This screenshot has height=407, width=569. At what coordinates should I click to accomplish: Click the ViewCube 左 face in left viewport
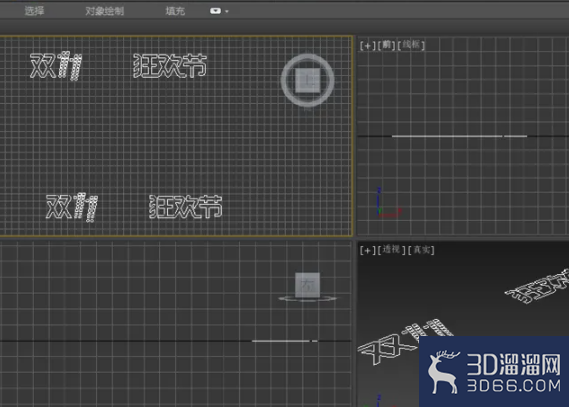(307, 285)
